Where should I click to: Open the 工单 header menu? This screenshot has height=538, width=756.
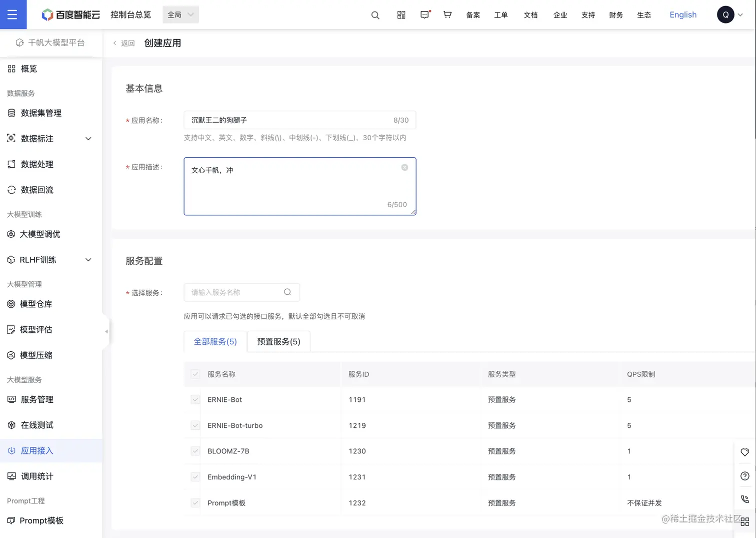coord(501,15)
